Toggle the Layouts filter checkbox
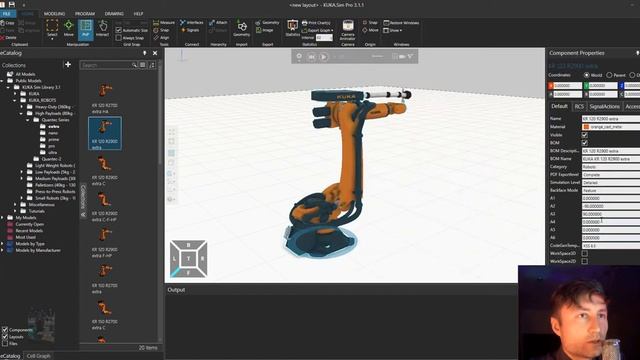The image size is (640, 360). click(5, 337)
